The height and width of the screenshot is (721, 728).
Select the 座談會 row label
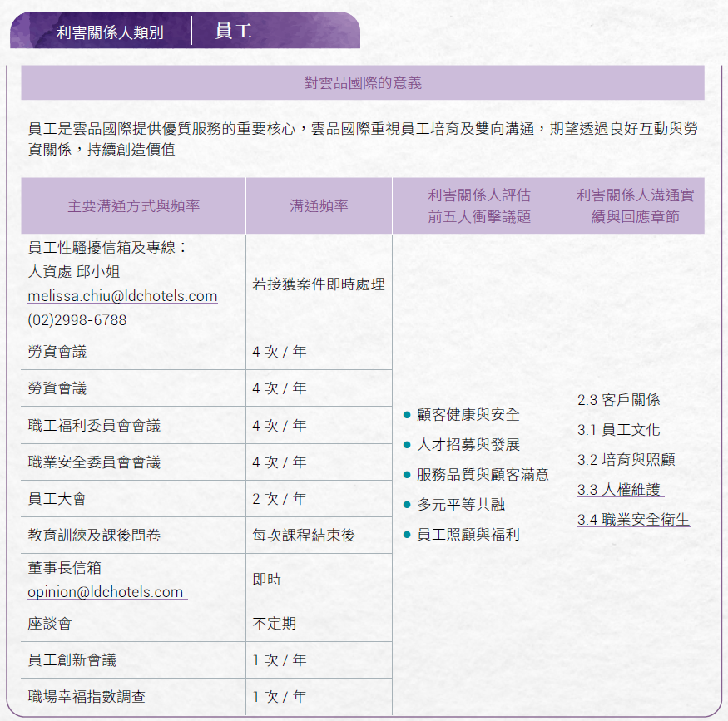tap(50, 624)
